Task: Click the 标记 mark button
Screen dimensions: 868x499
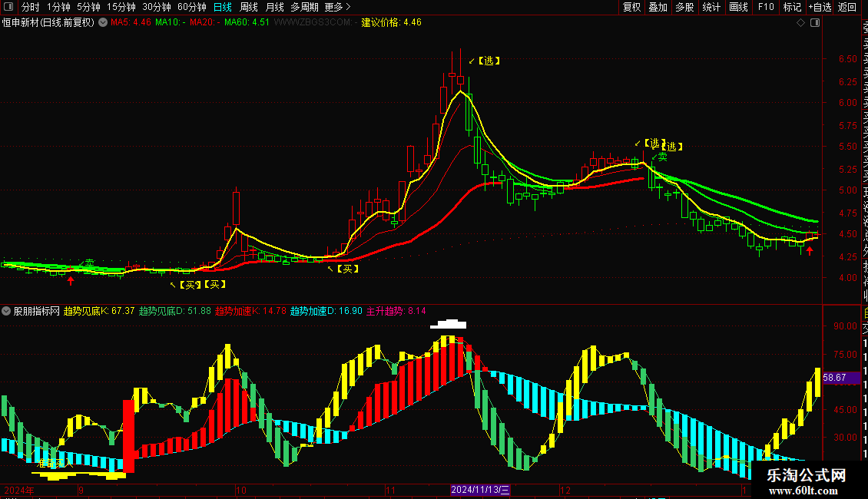Action: coord(792,7)
